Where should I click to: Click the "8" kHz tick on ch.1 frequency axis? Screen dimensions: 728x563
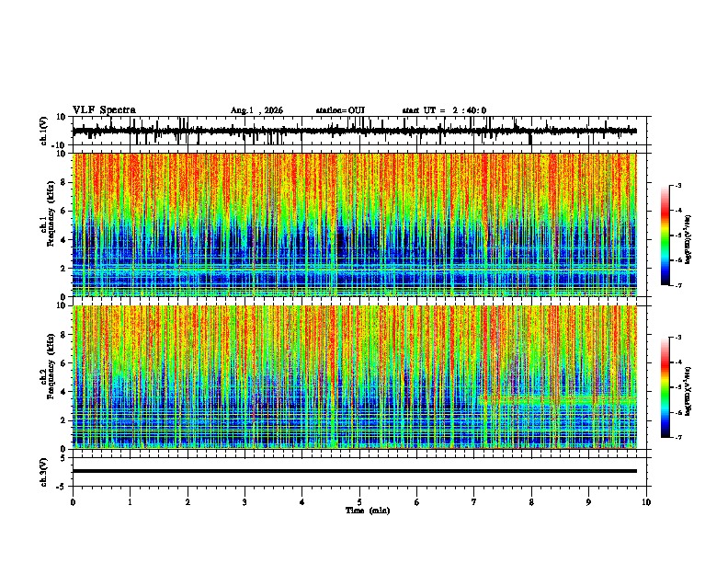click(63, 182)
